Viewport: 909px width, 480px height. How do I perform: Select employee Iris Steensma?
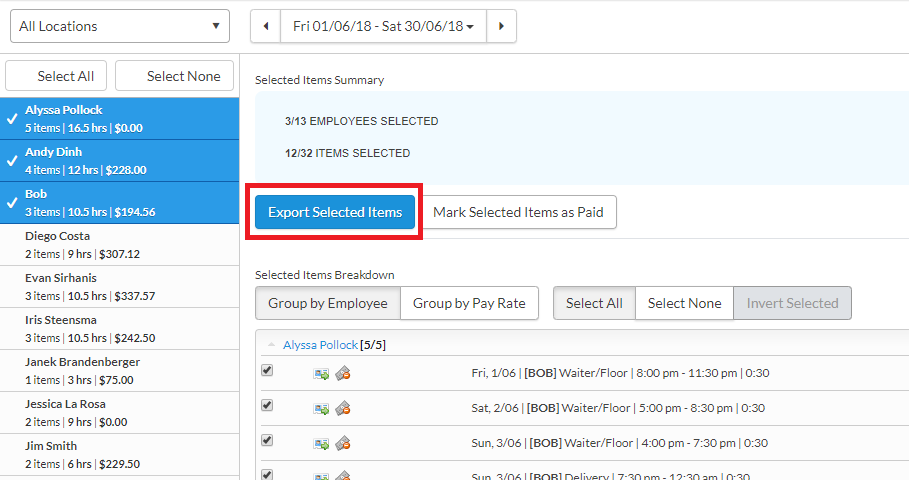coord(119,329)
